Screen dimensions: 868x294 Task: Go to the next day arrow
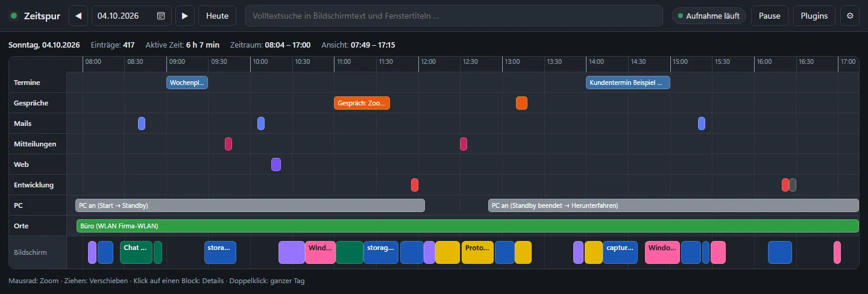click(185, 16)
